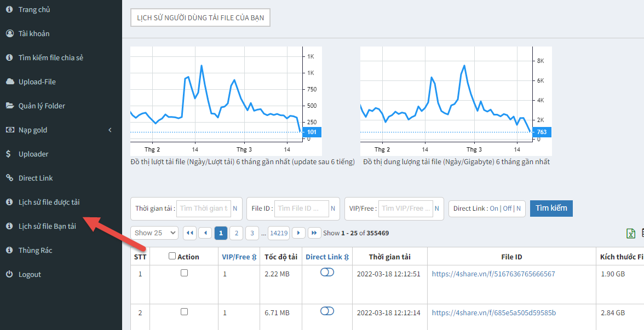Expand the Nạp gold submenu
This screenshot has width=644, height=330.
[60, 130]
